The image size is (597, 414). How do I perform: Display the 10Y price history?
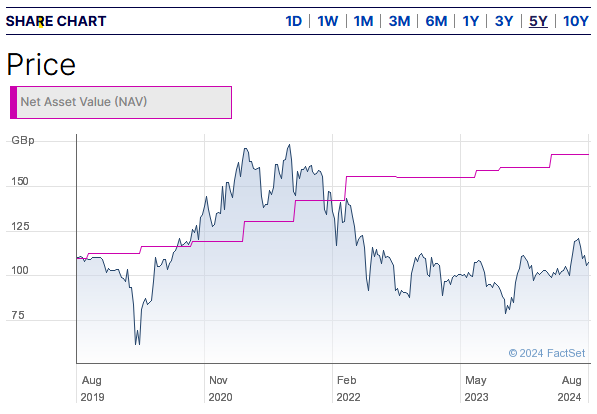click(576, 21)
